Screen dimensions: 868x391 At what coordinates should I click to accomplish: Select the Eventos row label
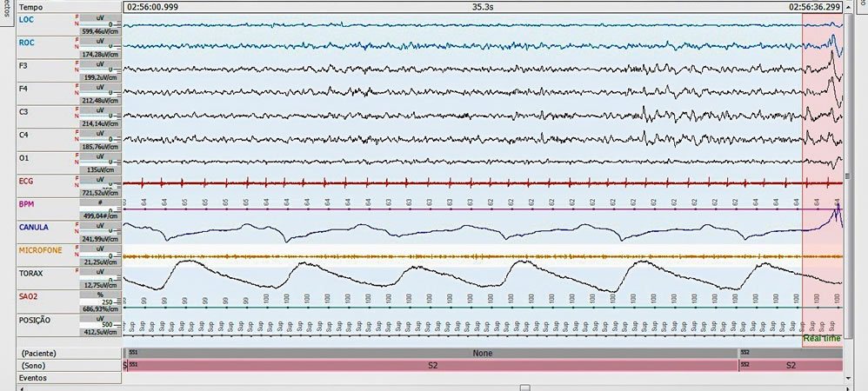pos(35,378)
